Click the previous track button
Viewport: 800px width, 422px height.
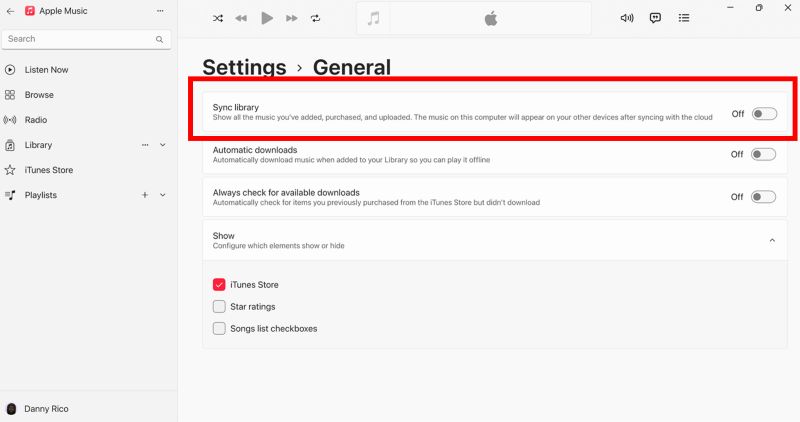242,18
